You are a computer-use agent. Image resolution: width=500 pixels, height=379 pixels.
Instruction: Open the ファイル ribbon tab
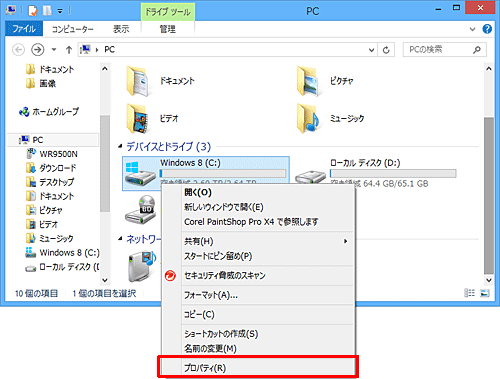click(x=24, y=29)
